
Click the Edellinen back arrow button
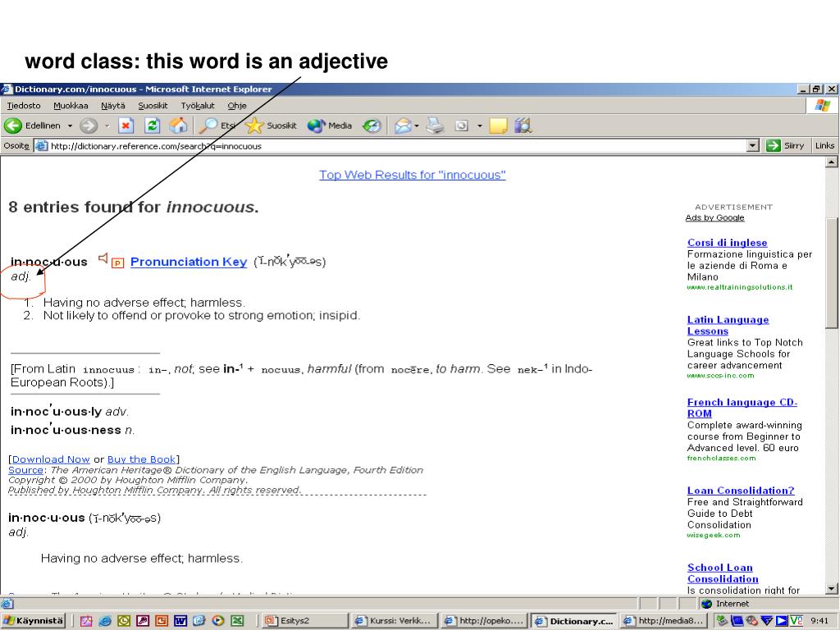tap(32, 126)
